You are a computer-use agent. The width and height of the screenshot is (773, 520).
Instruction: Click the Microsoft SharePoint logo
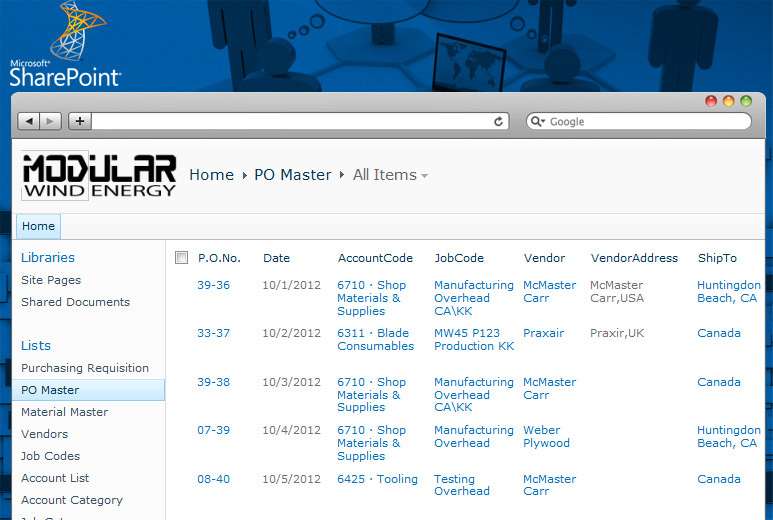[65, 45]
